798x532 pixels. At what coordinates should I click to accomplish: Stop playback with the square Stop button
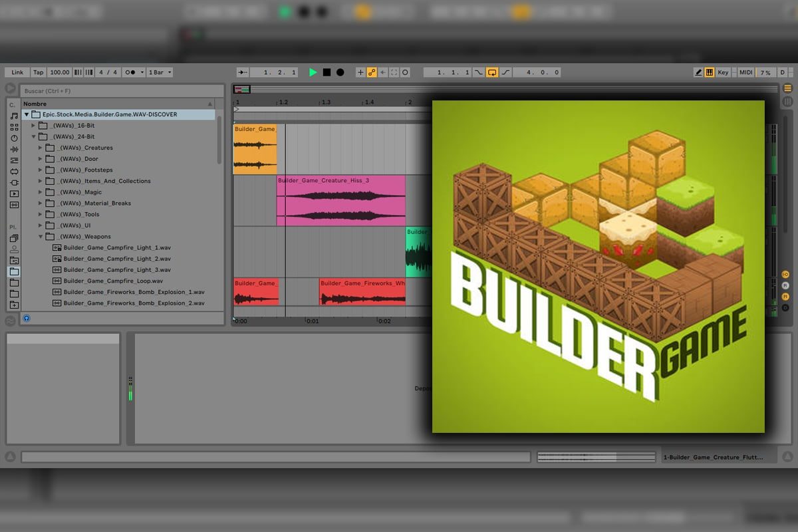click(x=327, y=72)
